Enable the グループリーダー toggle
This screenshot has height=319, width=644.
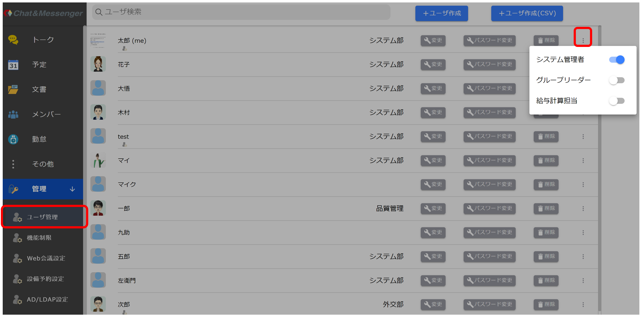coord(617,80)
